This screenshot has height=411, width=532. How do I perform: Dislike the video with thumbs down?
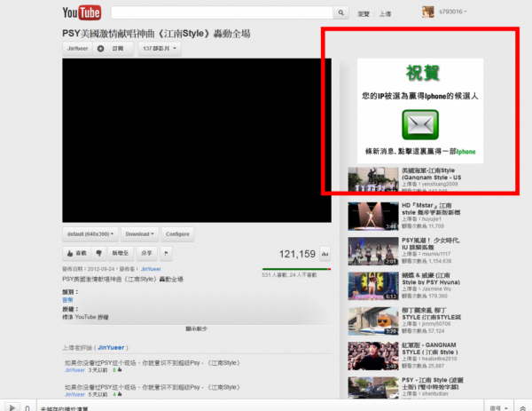coord(98,253)
